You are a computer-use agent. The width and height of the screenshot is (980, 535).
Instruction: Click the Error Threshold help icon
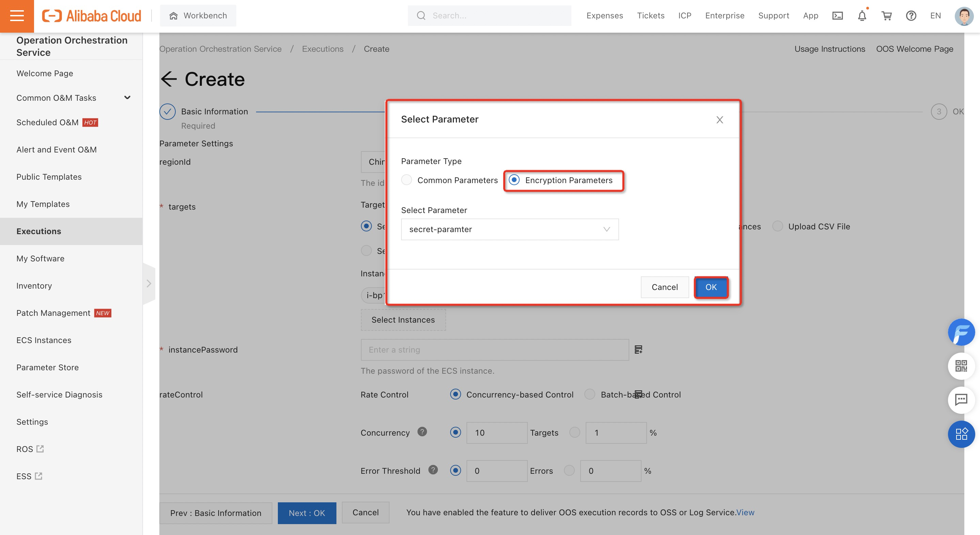click(433, 470)
